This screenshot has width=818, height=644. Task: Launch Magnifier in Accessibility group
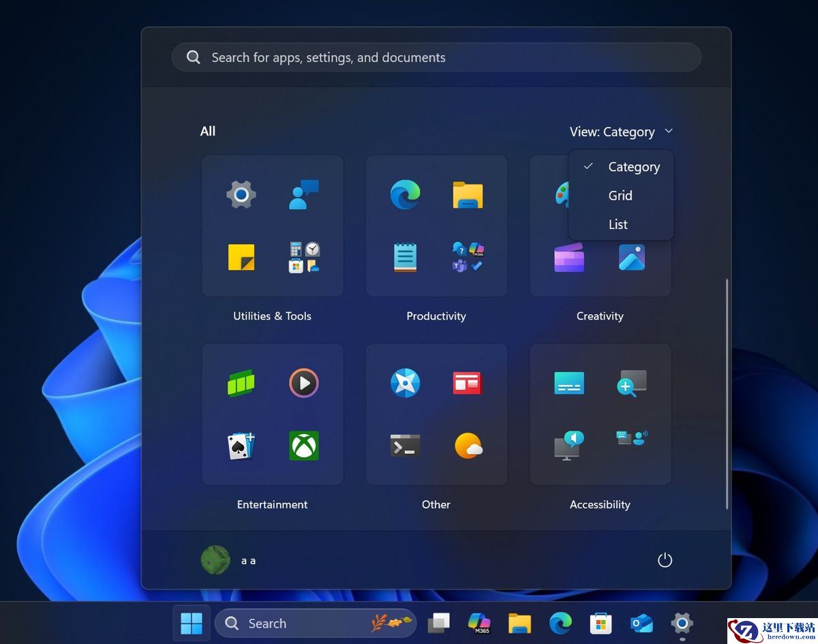(632, 383)
